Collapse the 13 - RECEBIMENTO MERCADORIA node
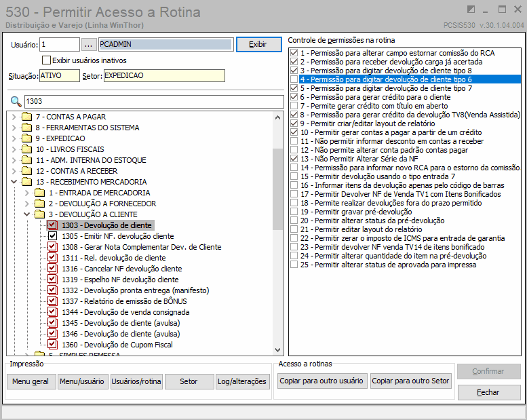The image size is (527, 420). point(14,182)
